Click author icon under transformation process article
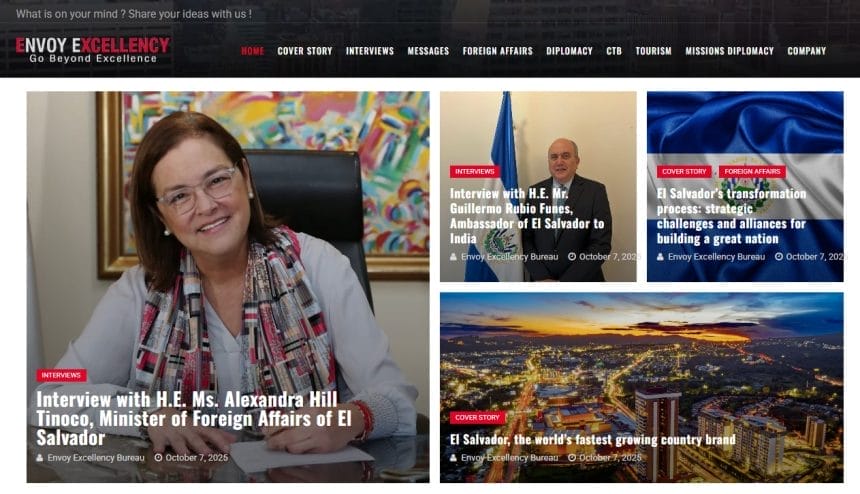The height and width of the screenshot is (494, 860). pos(660,257)
